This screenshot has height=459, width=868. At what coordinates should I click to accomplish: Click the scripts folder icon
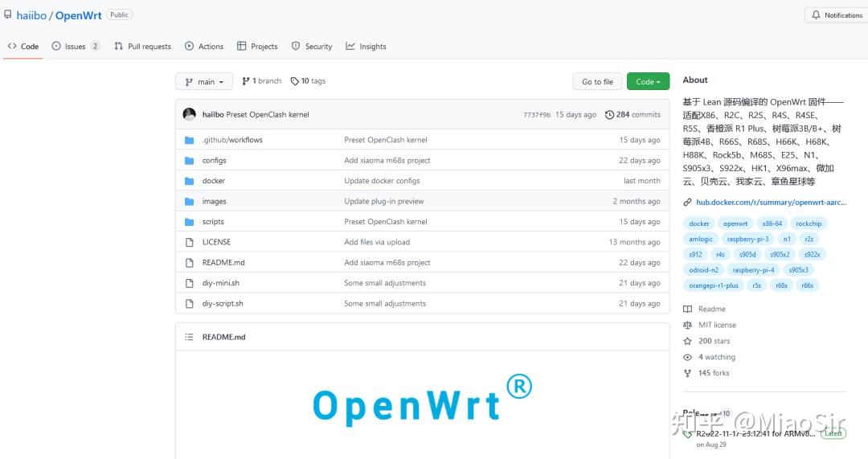tap(190, 222)
